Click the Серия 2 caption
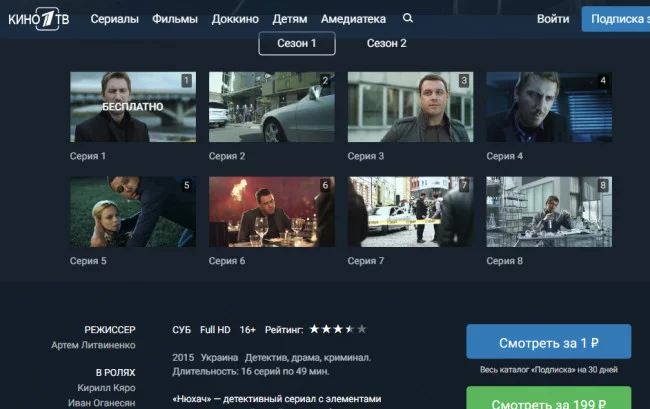Viewport: 650px width, 409px height. (227, 156)
